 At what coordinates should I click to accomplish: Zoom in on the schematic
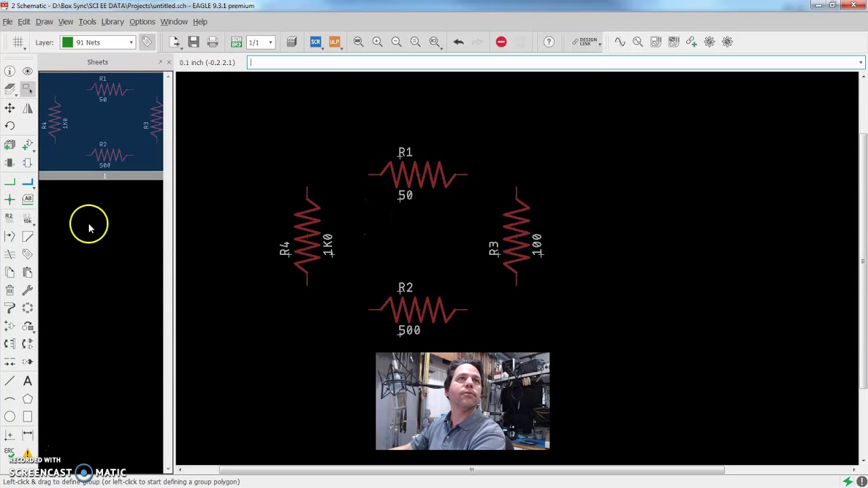tap(377, 42)
